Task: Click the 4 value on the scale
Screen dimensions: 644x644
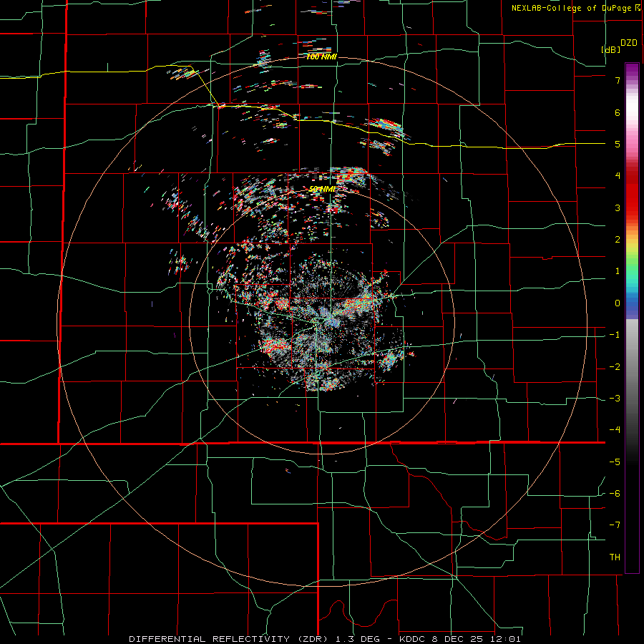Action: click(x=618, y=176)
